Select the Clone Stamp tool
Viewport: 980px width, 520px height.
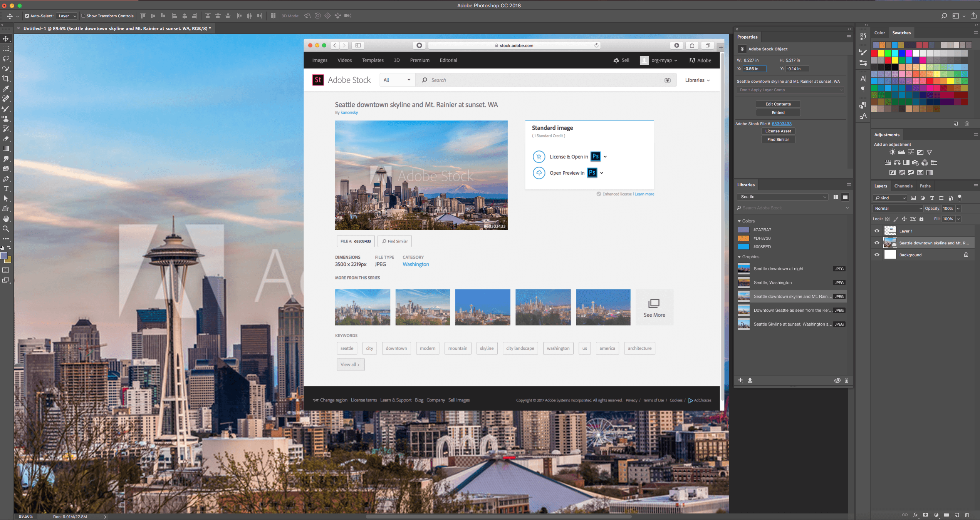[6, 119]
